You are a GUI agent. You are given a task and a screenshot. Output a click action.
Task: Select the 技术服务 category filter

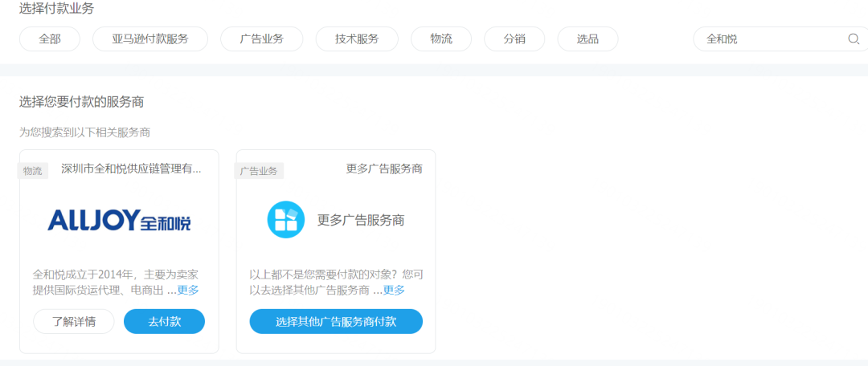(357, 39)
